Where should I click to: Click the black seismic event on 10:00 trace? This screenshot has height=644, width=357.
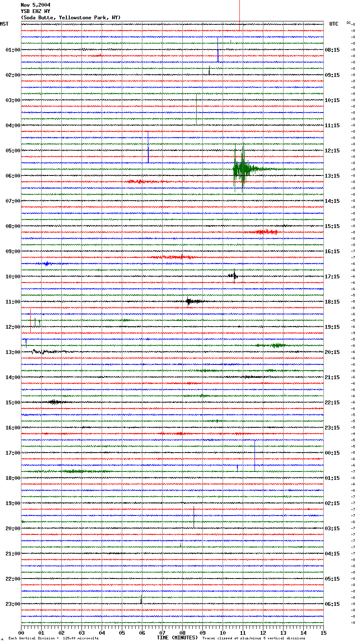tap(233, 276)
